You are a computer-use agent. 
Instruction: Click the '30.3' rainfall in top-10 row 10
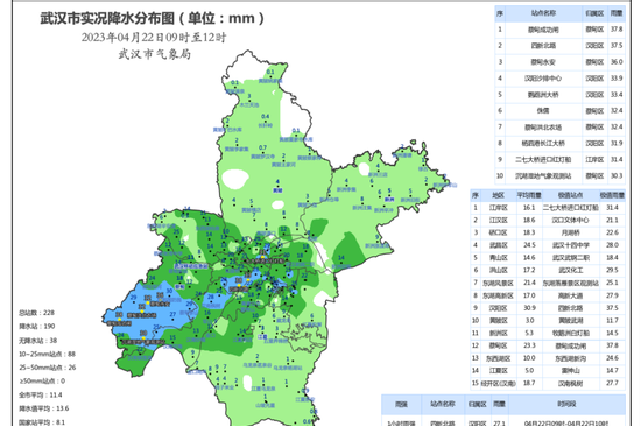pyautogui.click(x=617, y=176)
